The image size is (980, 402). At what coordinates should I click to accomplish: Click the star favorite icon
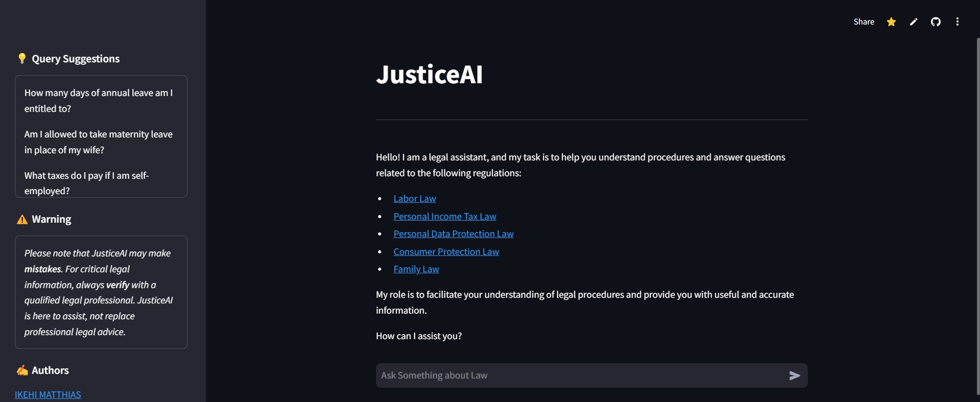click(x=891, y=21)
